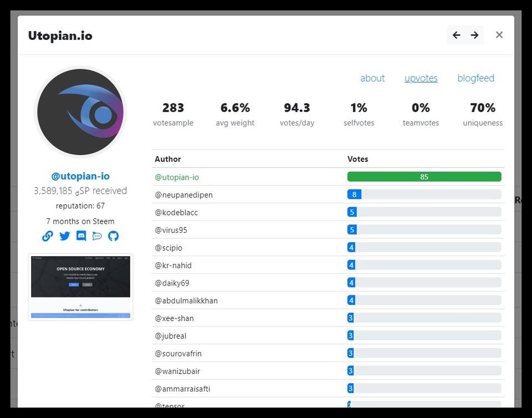Click author @kodeblacc

point(176,212)
